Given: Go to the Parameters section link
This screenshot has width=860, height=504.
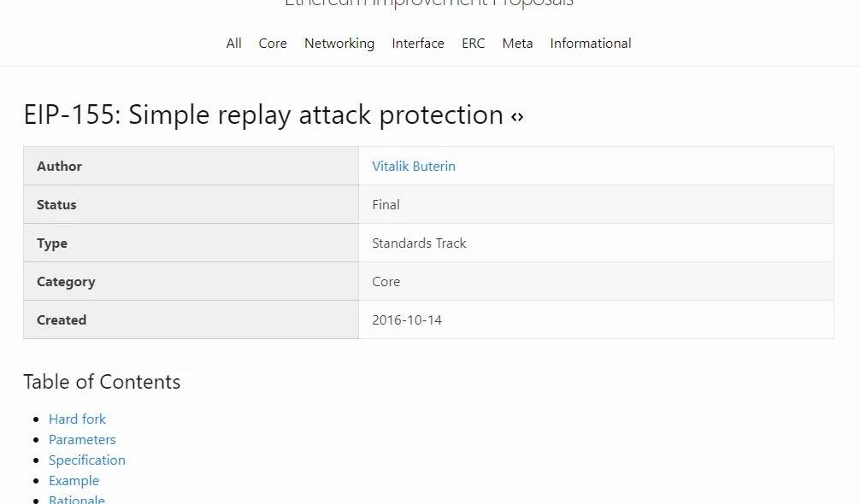Looking at the screenshot, I should pos(82,439).
